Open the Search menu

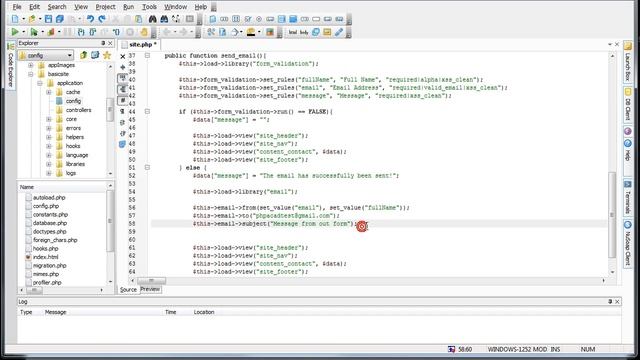tap(57, 7)
